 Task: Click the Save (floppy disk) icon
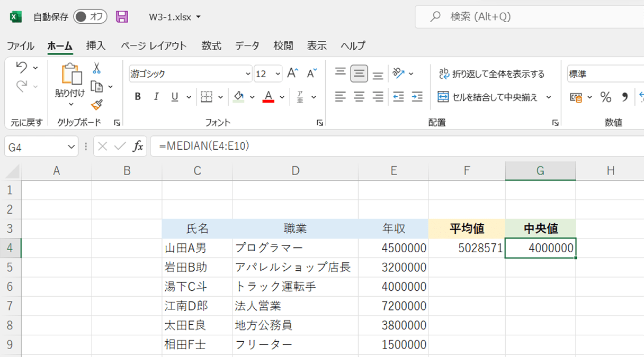point(122,16)
